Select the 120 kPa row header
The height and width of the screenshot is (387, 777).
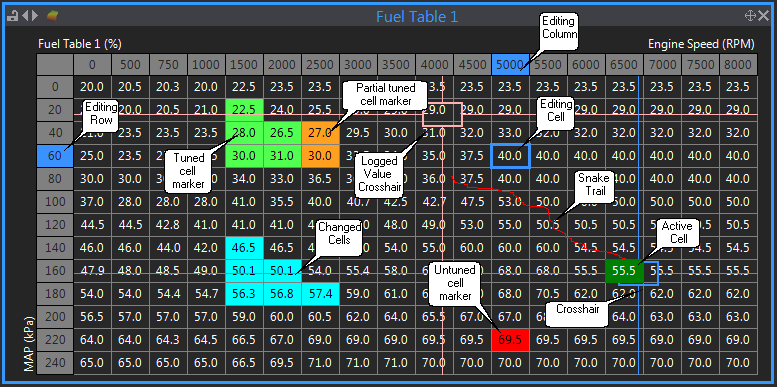(55, 224)
